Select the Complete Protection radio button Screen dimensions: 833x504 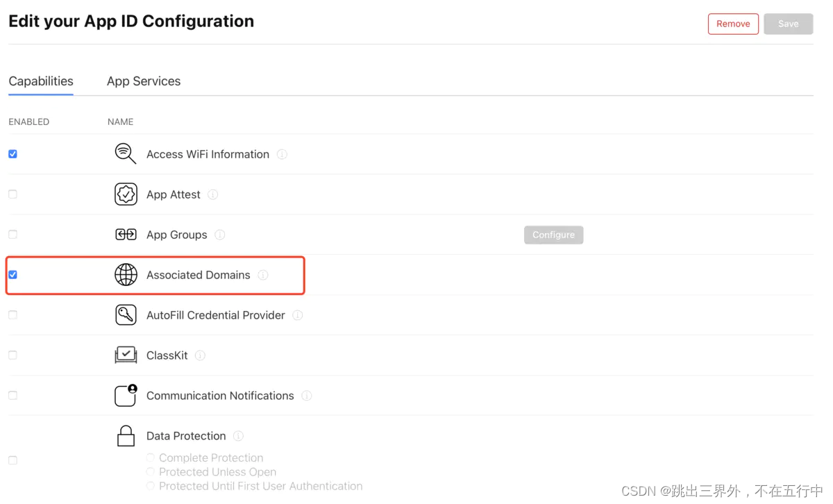pyautogui.click(x=151, y=457)
